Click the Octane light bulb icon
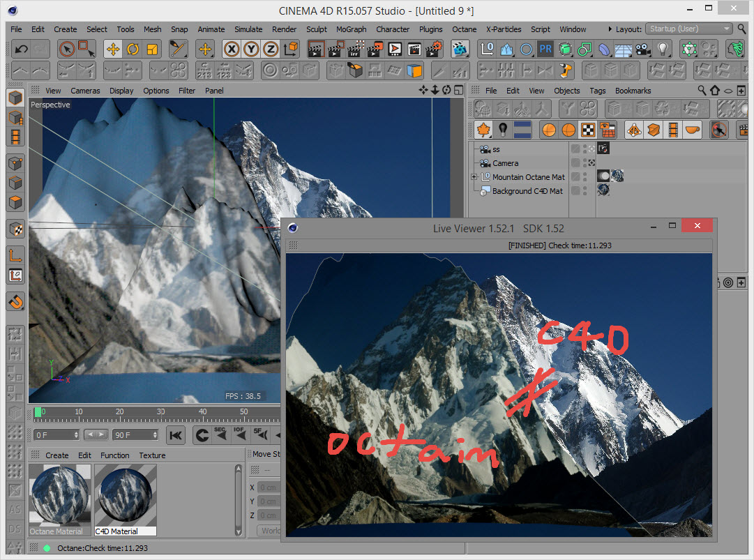 pyautogui.click(x=502, y=130)
